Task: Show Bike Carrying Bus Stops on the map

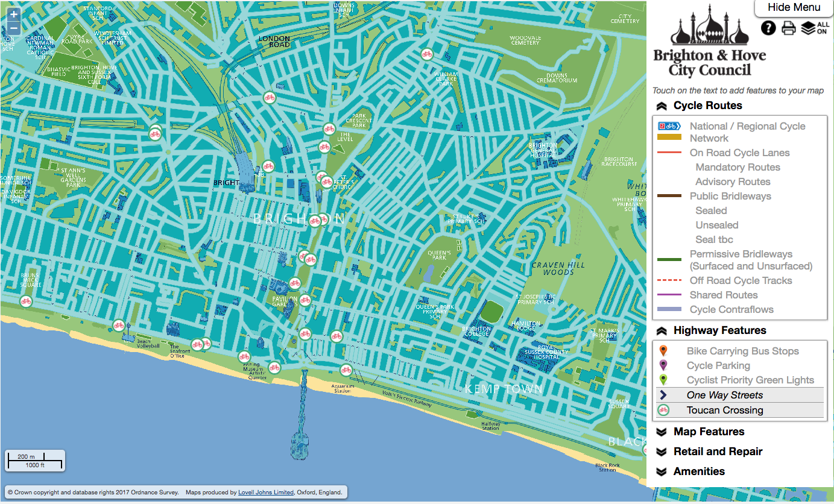Action: pyautogui.click(x=742, y=351)
